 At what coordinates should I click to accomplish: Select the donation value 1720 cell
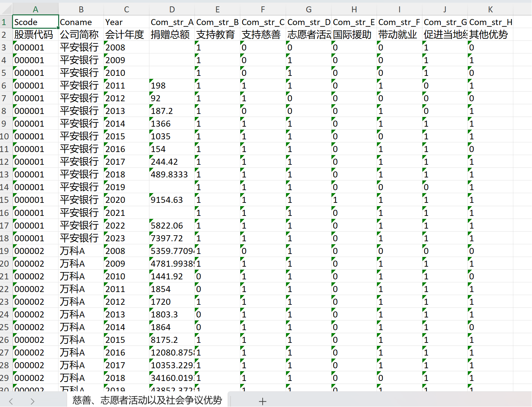tap(172, 302)
